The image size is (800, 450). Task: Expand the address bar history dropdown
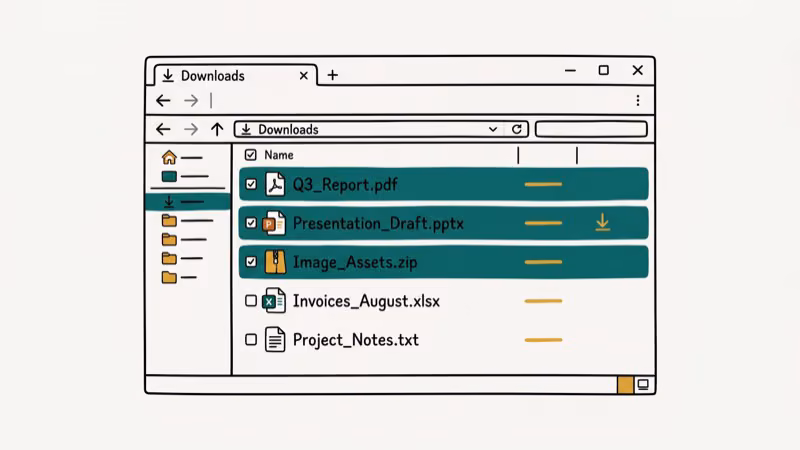click(493, 130)
